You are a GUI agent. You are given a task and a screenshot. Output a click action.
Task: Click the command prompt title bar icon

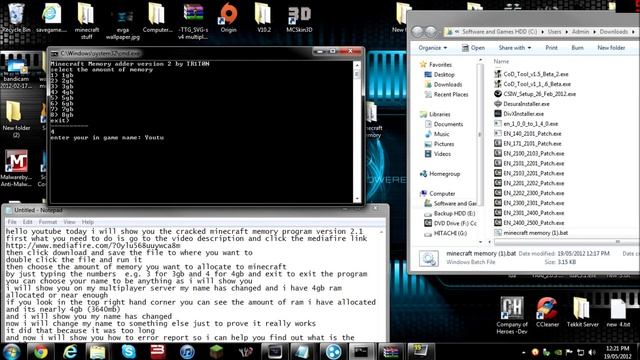point(55,53)
